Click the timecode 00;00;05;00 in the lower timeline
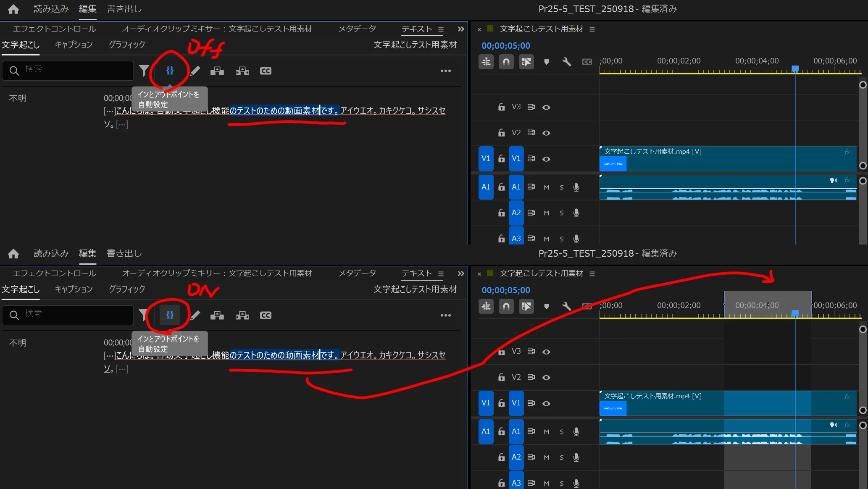The width and height of the screenshot is (868, 489). point(506,290)
